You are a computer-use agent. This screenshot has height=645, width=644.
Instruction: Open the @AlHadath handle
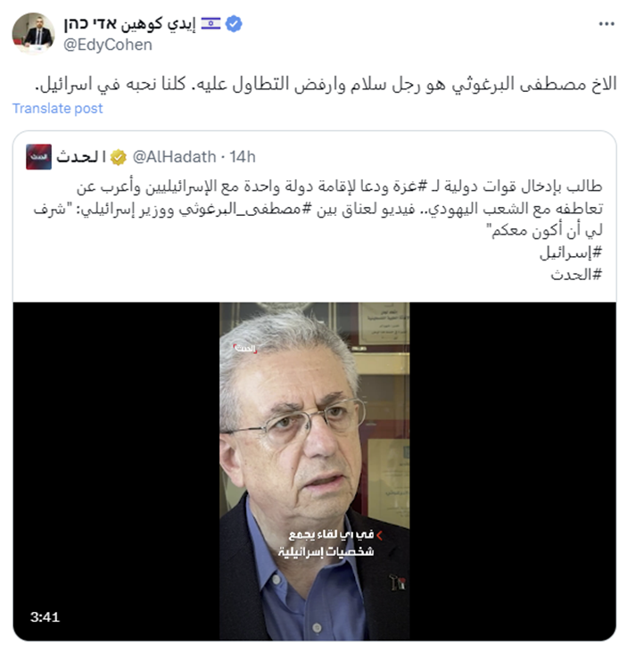click(x=174, y=157)
